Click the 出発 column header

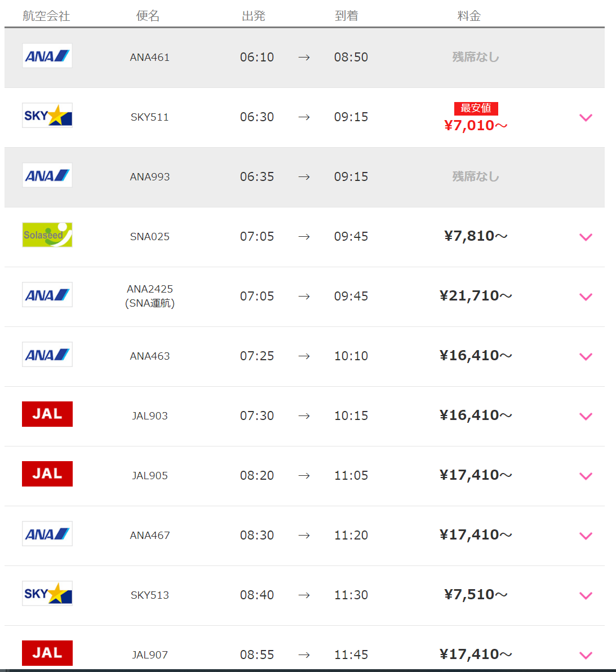pyautogui.click(x=254, y=16)
